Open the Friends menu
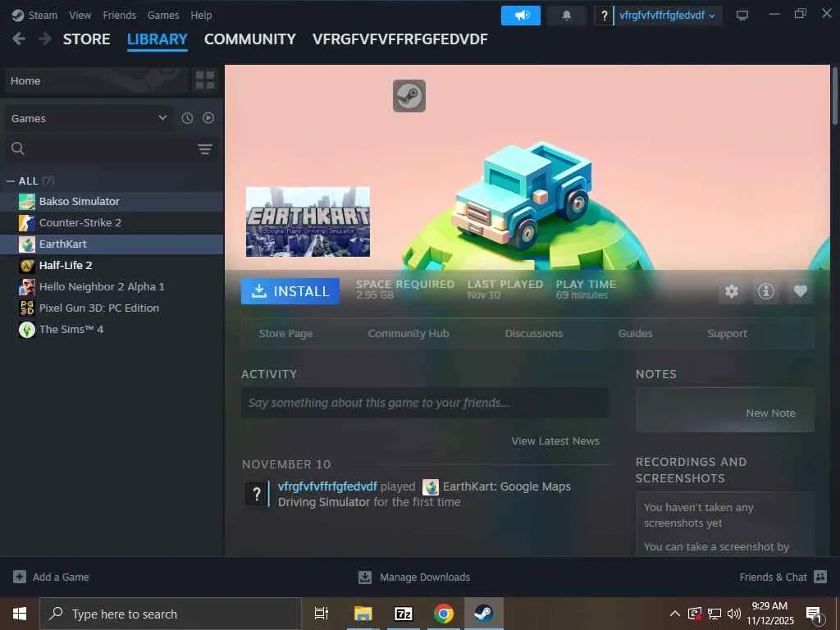The height and width of the screenshot is (630, 840). 120,16
